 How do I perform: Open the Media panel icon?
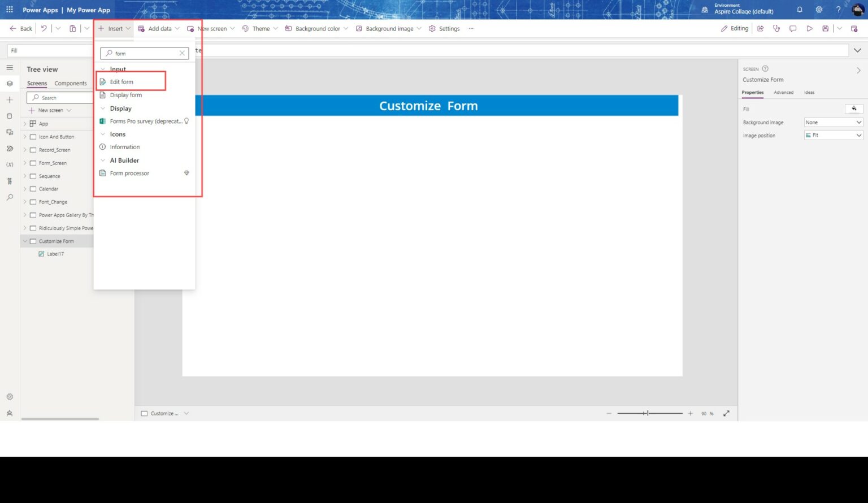point(10,132)
